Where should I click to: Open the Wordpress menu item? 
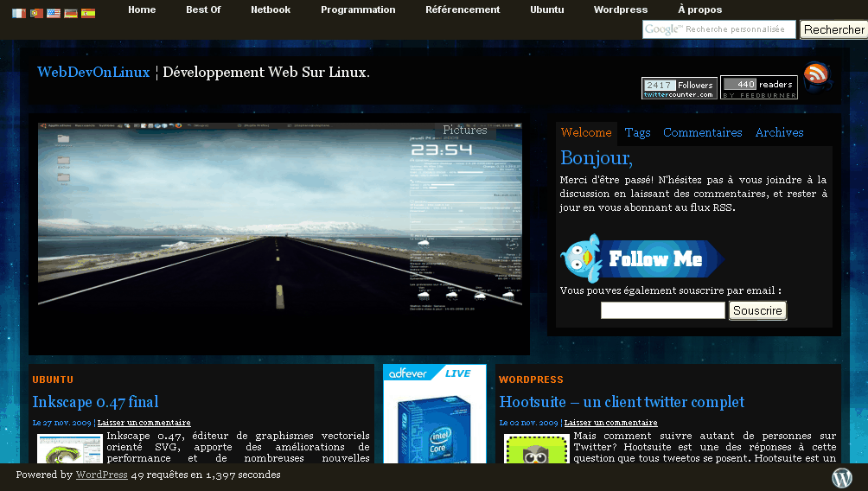coord(621,10)
